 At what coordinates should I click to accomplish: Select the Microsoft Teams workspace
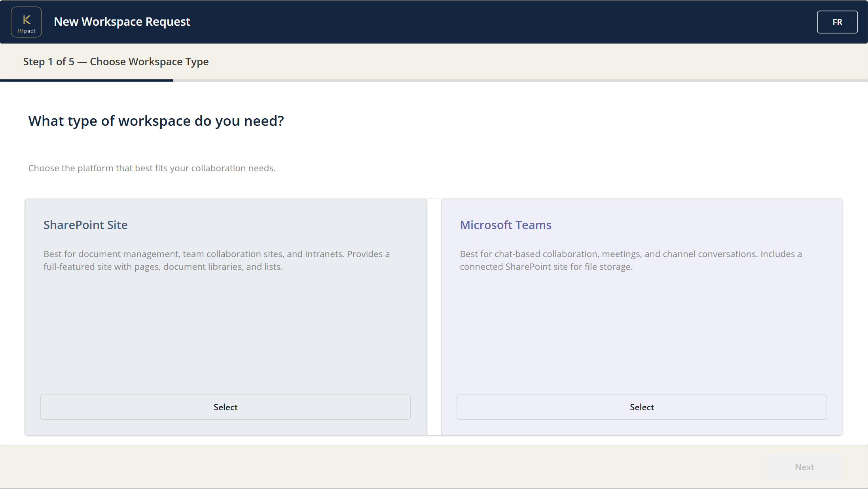(642, 407)
